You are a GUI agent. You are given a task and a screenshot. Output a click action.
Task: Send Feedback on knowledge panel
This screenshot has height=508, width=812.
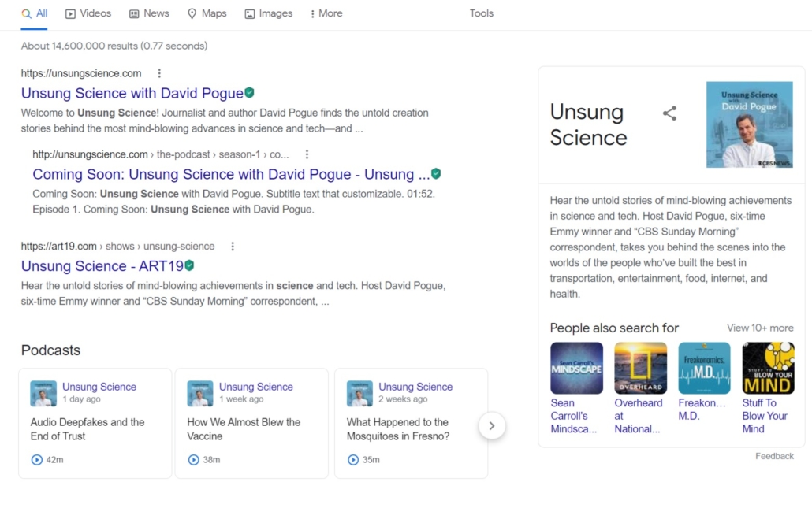(774, 456)
